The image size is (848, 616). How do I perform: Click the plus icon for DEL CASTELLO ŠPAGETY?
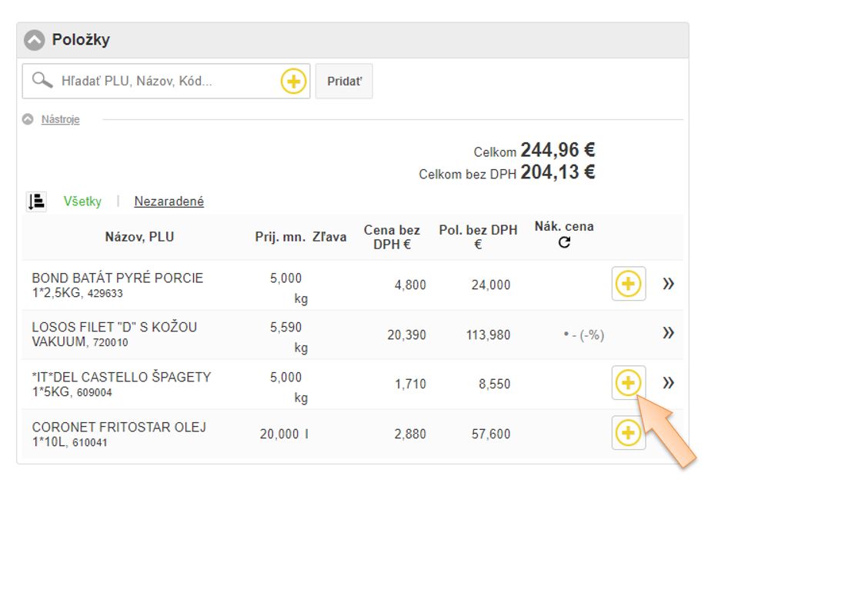[x=628, y=383]
